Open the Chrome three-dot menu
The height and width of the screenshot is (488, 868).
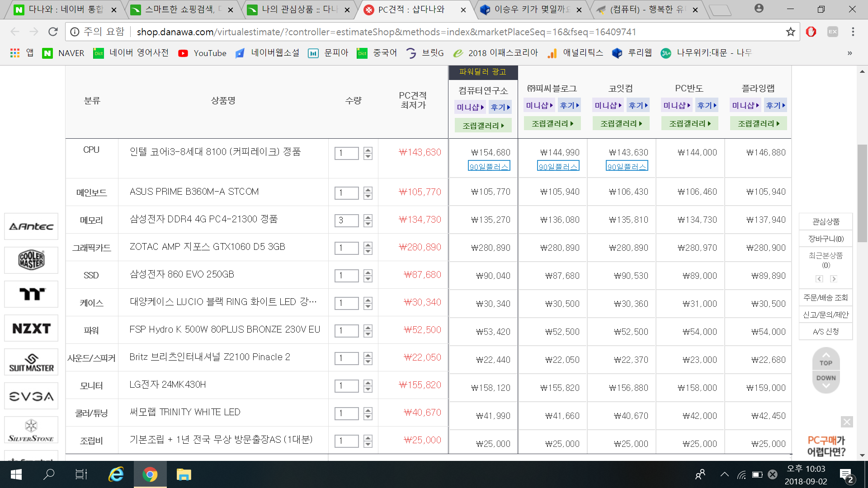click(853, 32)
